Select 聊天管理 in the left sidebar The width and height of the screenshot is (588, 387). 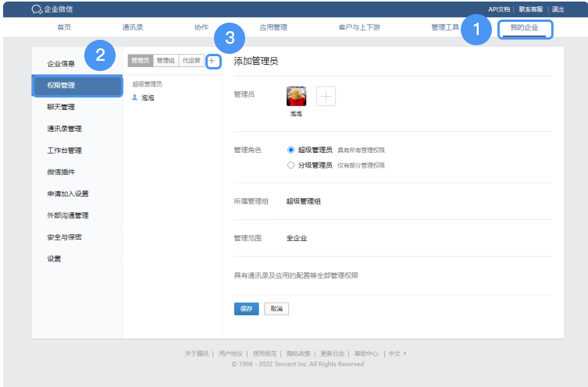pyautogui.click(x=61, y=107)
